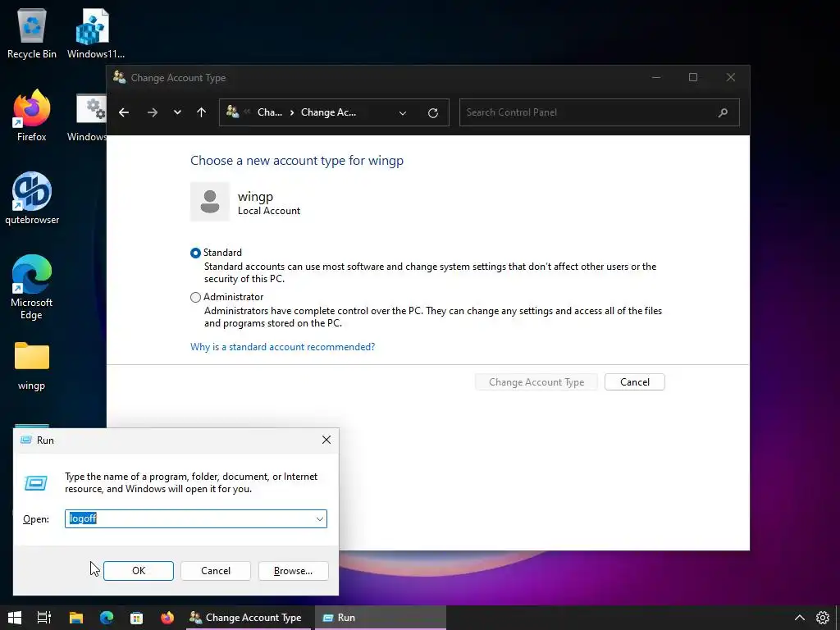Maximize the Change Account Type window
Image resolution: width=840 pixels, height=630 pixels.
click(x=693, y=78)
